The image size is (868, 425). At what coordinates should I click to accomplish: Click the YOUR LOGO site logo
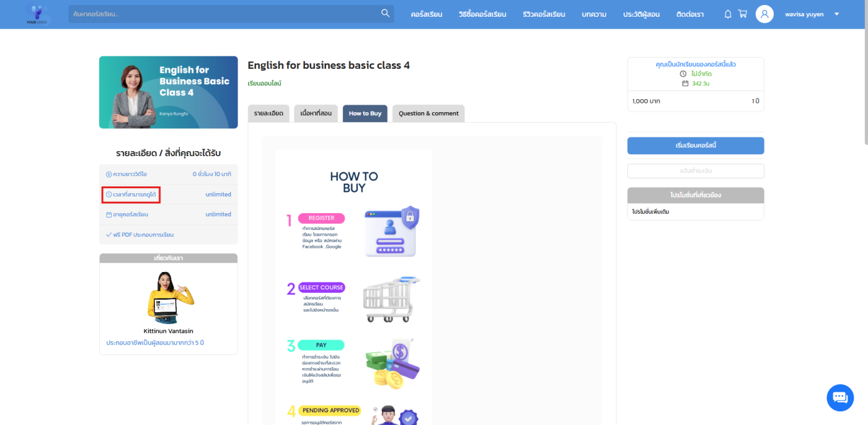tap(38, 14)
